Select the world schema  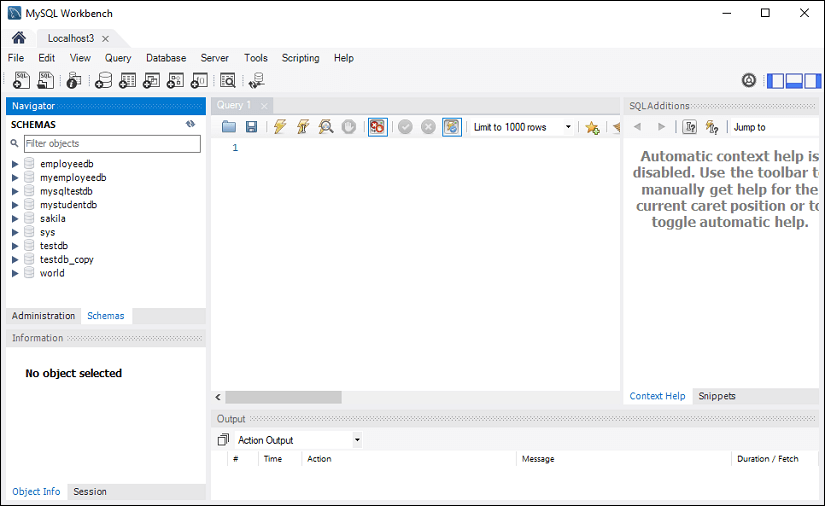click(52, 273)
